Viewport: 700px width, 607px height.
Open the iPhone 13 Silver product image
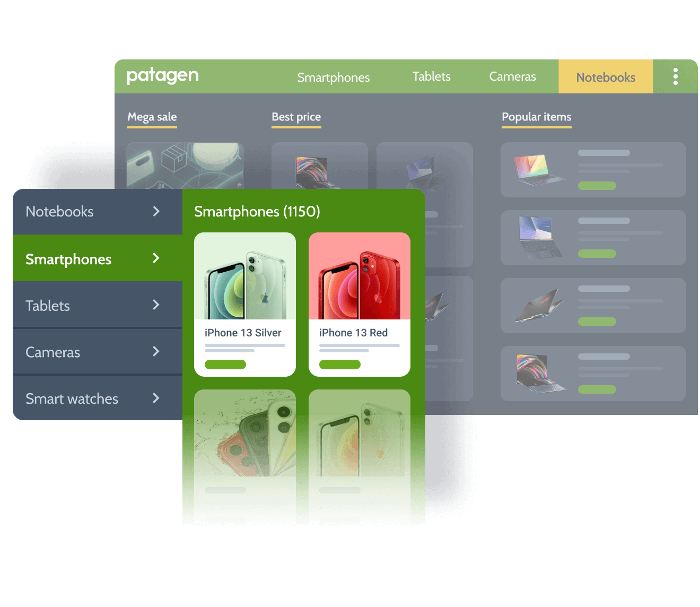(x=245, y=276)
